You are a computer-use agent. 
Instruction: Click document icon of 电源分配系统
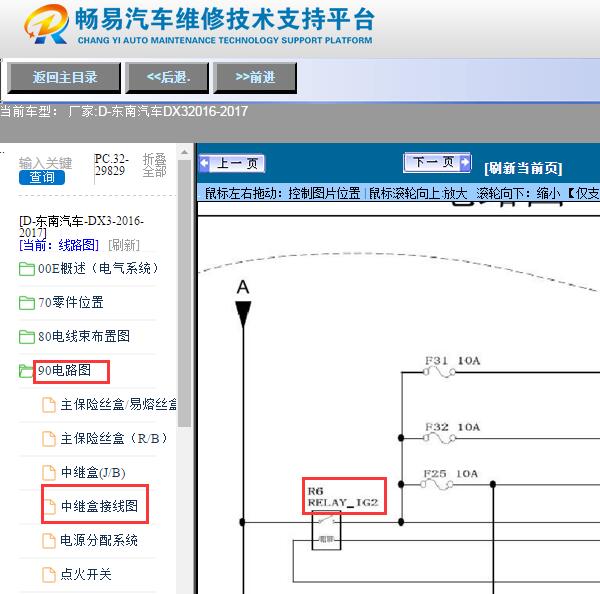(49, 541)
